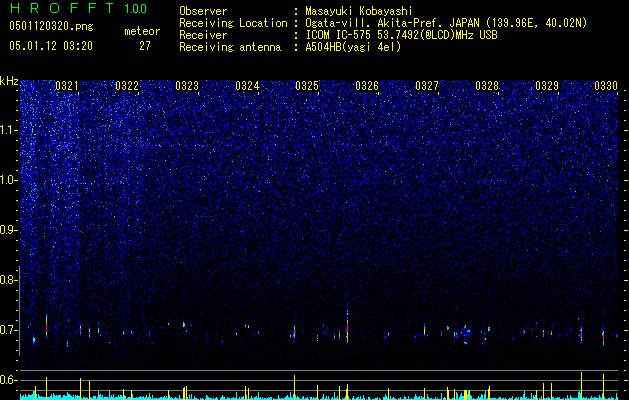629x400 pixels.
Task: Select the observer name Masayuki Kobayashi
Action: click(x=359, y=11)
